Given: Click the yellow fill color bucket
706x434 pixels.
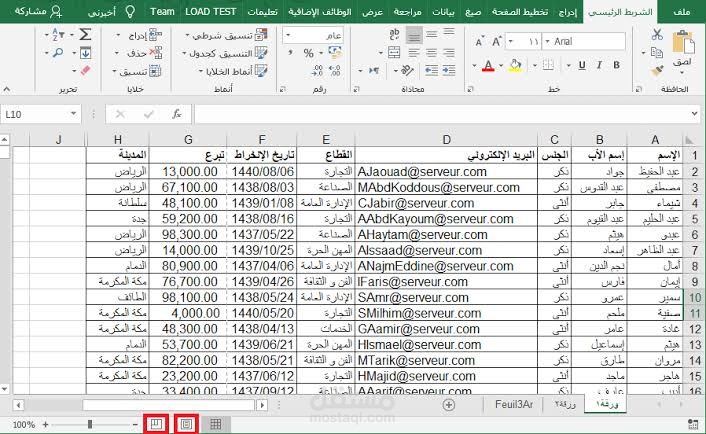Looking at the screenshot, I should (516, 66).
